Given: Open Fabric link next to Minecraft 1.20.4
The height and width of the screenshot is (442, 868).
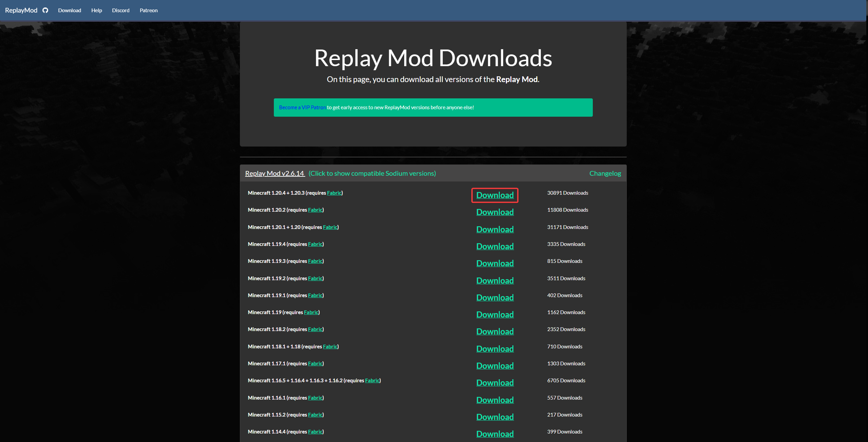Looking at the screenshot, I should (x=334, y=193).
